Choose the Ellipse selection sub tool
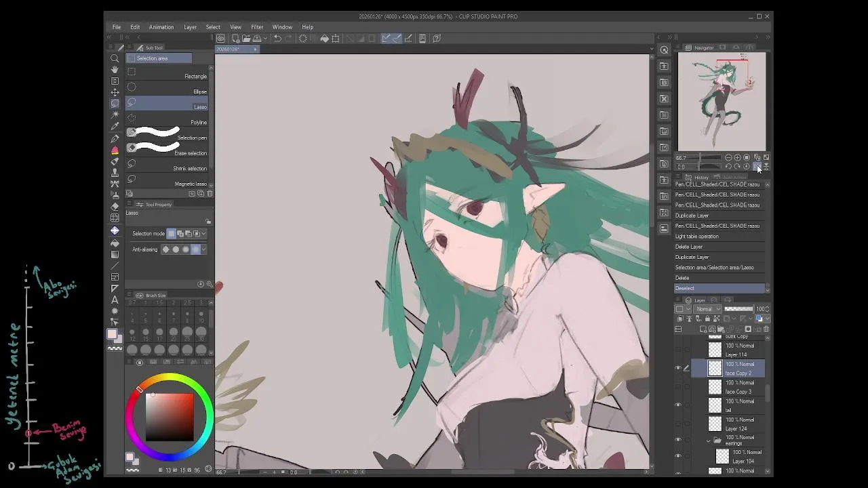The width and height of the screenshot is (868, 488). click(x=167, y=89)
